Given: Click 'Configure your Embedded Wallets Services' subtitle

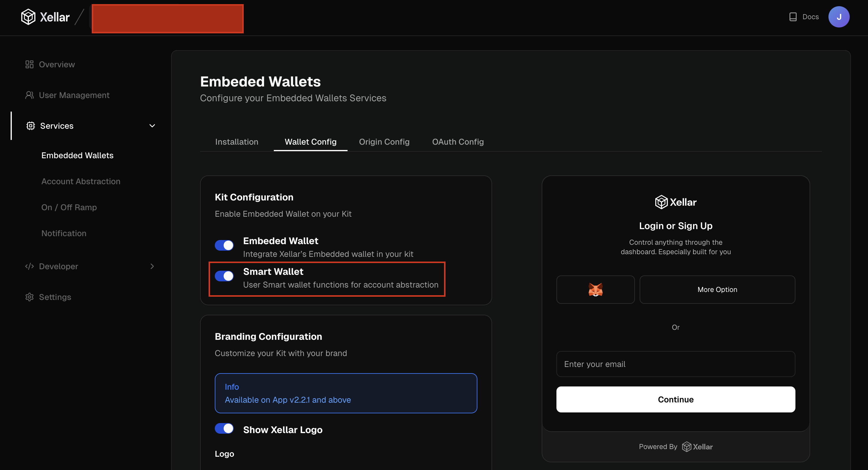Looking at the screenshot, I should coord(293,98).
